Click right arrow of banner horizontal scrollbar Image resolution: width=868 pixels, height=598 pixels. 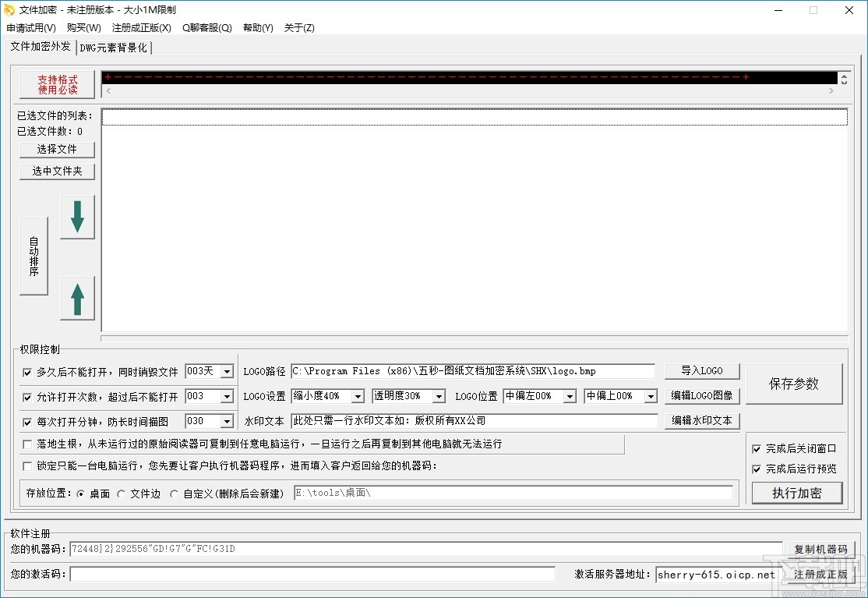(x=831, y=90)
